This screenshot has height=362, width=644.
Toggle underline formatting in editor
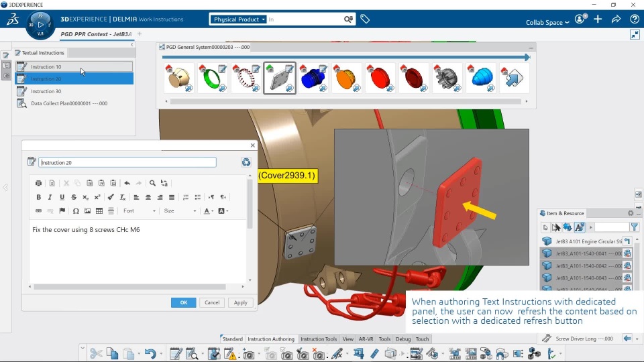(62, 197)
